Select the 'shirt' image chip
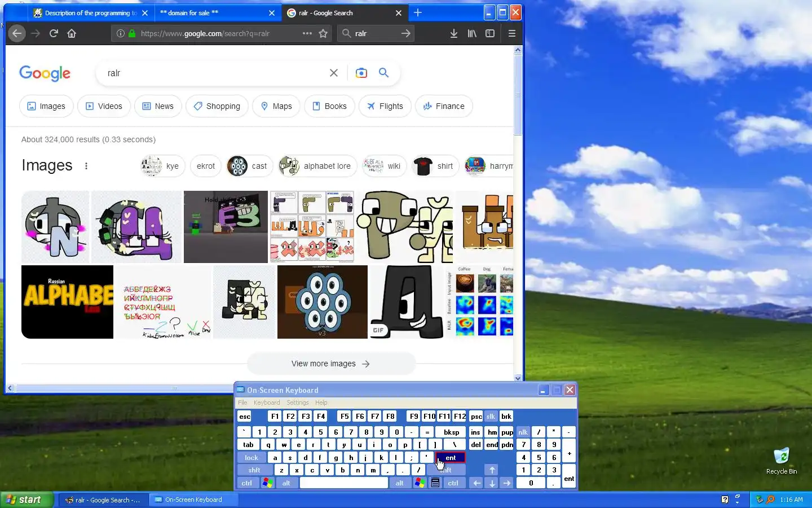Viewport: 812px width, 508px height. [435, 166]
